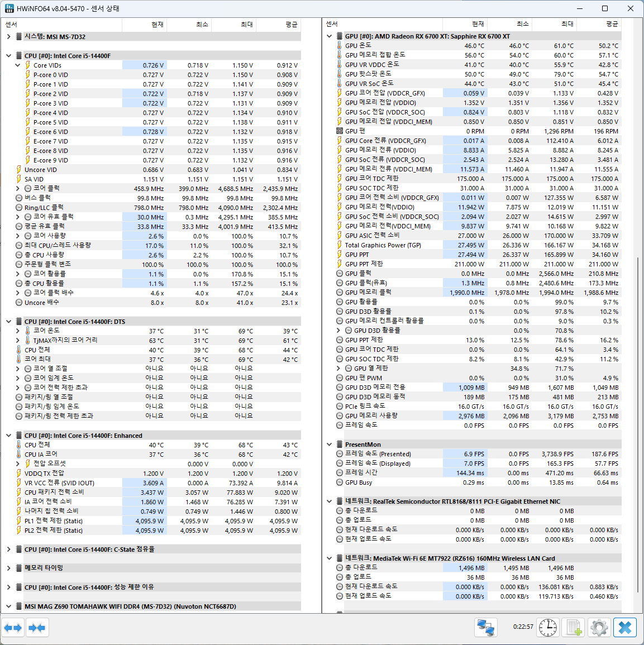Collapse the AMD Radeon RX 6700 XT GPU section
This screenshot has height=645, width=644.
329,36
